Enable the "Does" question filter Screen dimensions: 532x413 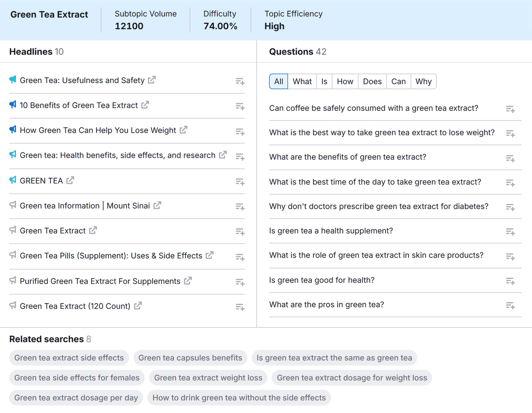(x=372, y=81)
